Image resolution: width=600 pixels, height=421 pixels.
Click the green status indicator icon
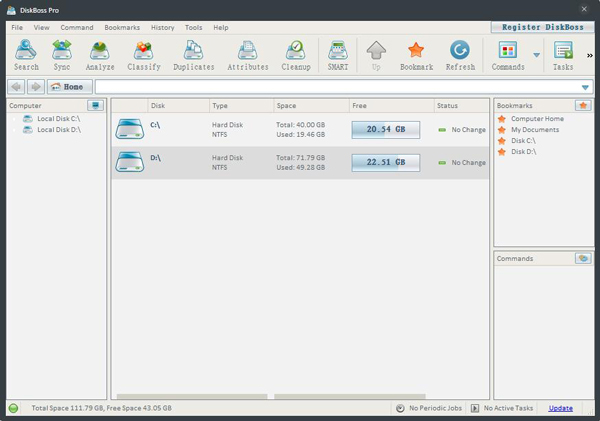(x=13, y=408)
